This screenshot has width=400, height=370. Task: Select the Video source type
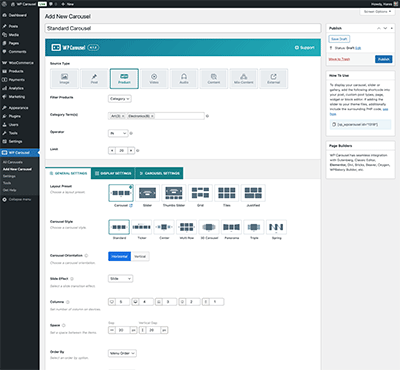[154, 79]
